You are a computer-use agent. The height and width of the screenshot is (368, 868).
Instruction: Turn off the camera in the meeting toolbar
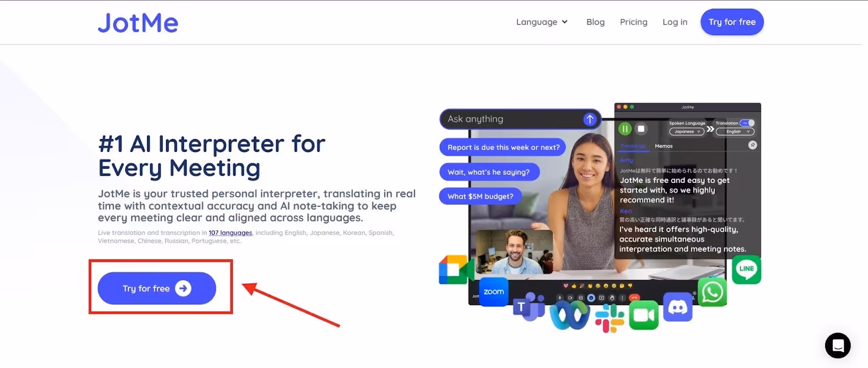pos(570,297)
